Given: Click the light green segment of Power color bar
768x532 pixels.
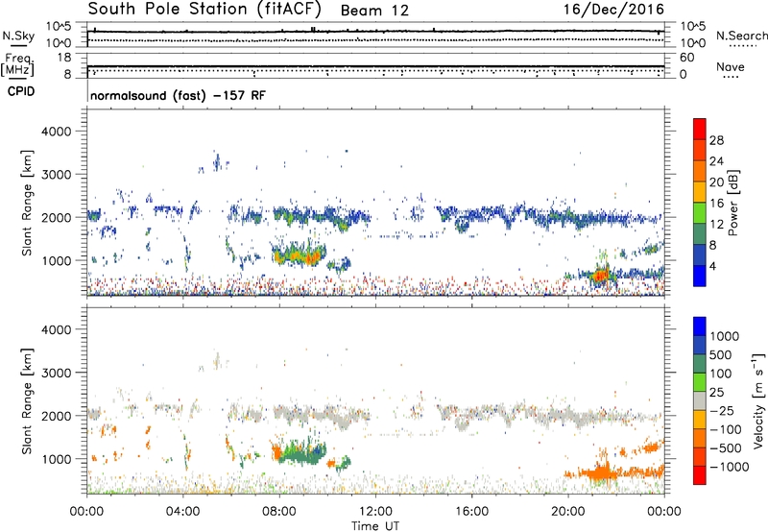Looking at the screenshot, I should coord(700,212).
